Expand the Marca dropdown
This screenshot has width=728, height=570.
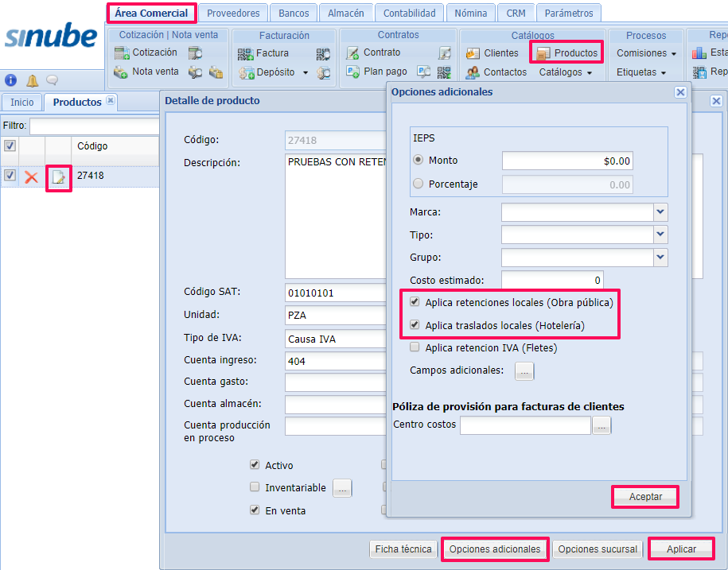[x=660, y=212]
